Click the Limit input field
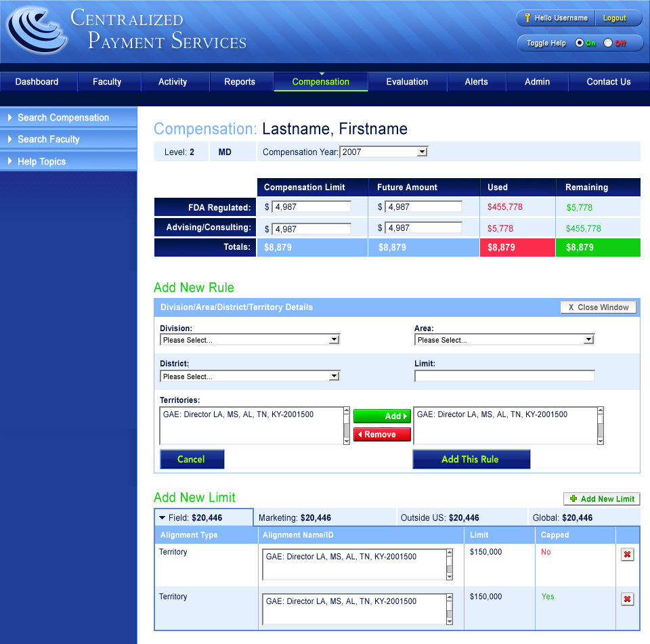 [504, 376]
